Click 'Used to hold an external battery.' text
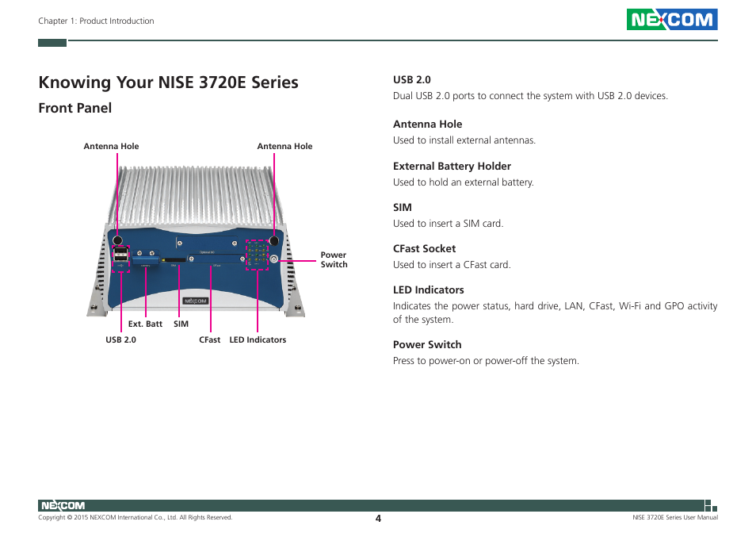This screenshot has width=756, height=533. pyautogui.click(x=464, y=182)
